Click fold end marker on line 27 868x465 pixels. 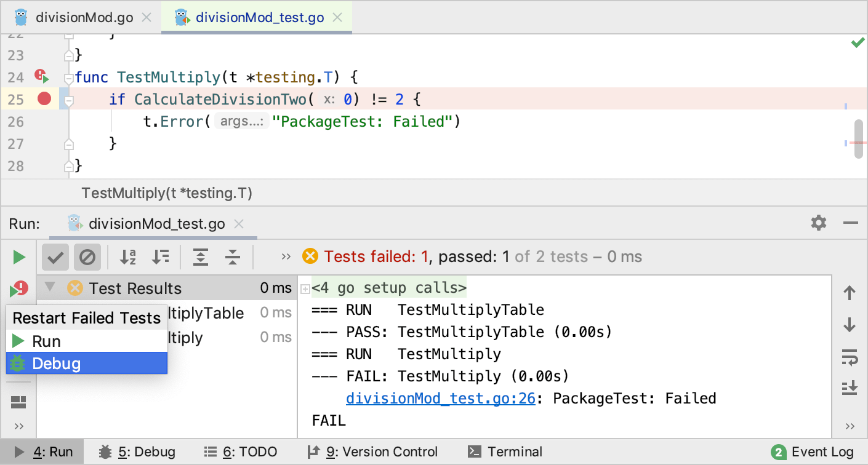69,144
